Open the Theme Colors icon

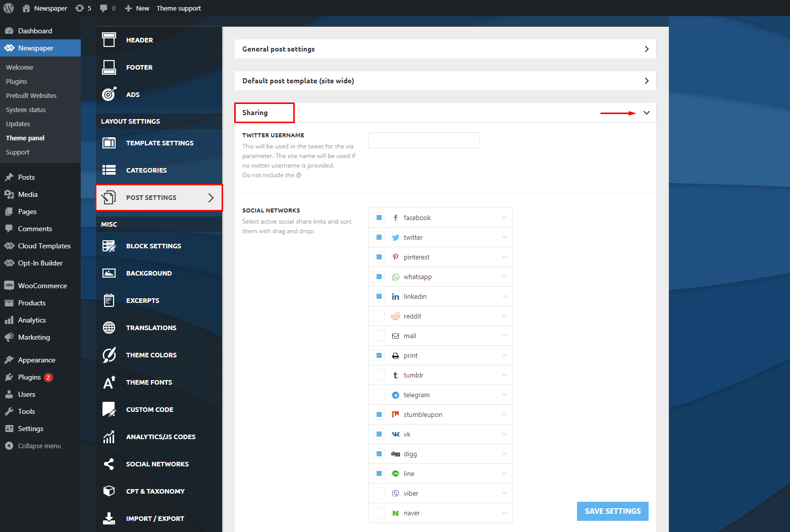point(109,355)
